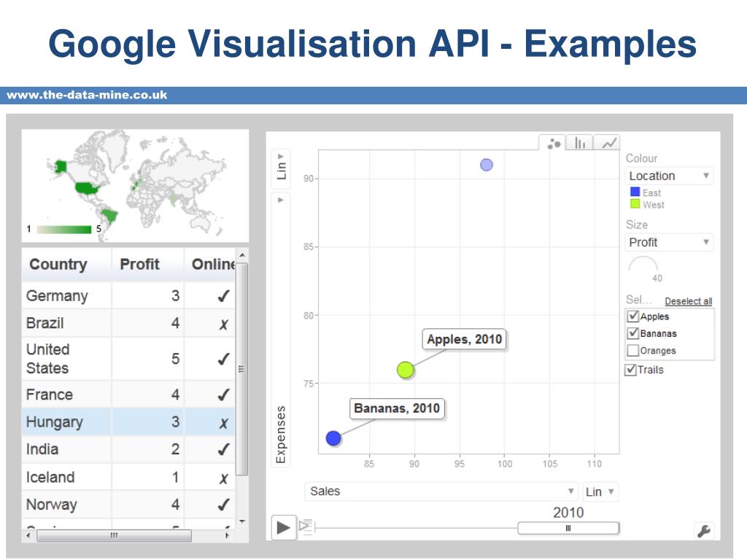The width and height of the screenshot is (747, 560).
Task: Select the France table row
Action: click(128, 394)
